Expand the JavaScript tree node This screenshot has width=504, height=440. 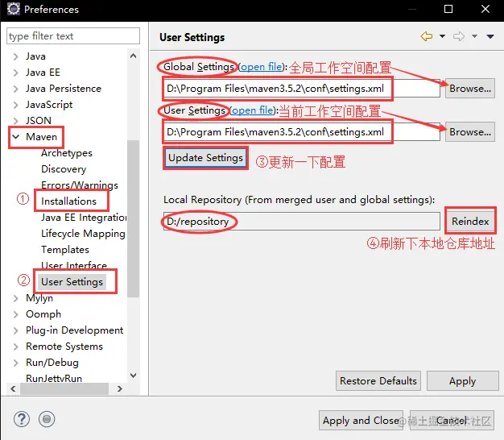[x=15, y=105]
